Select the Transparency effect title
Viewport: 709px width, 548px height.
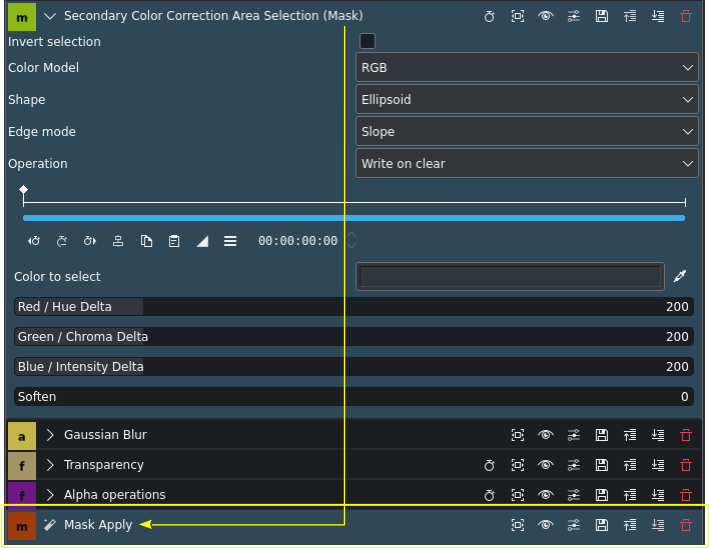[104, 465]
